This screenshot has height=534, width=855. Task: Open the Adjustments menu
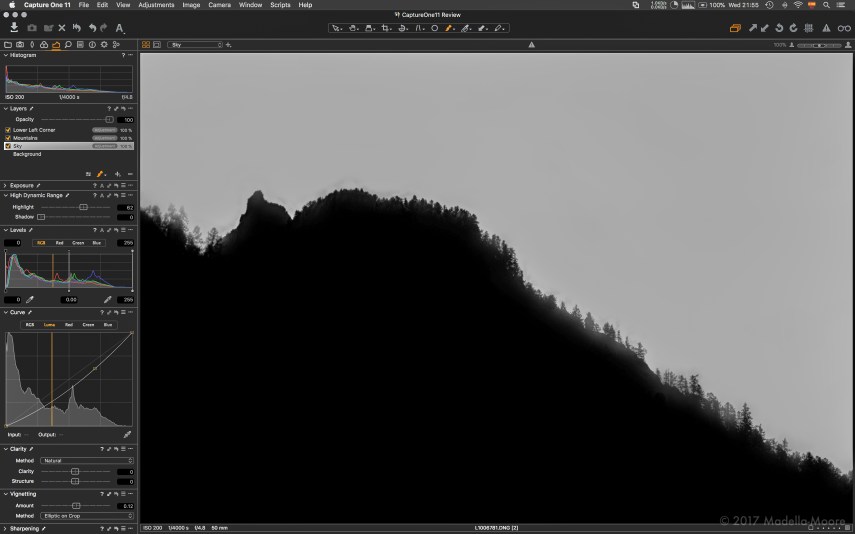pos(155,5)
